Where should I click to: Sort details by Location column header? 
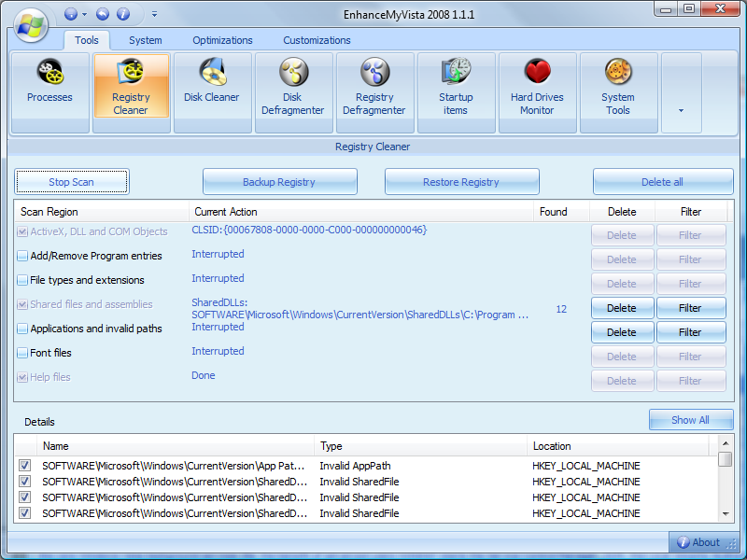click(x=618, y=446)
